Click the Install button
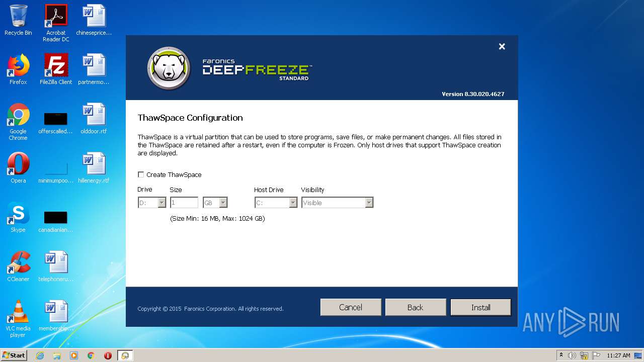 (x=480, y=307)
